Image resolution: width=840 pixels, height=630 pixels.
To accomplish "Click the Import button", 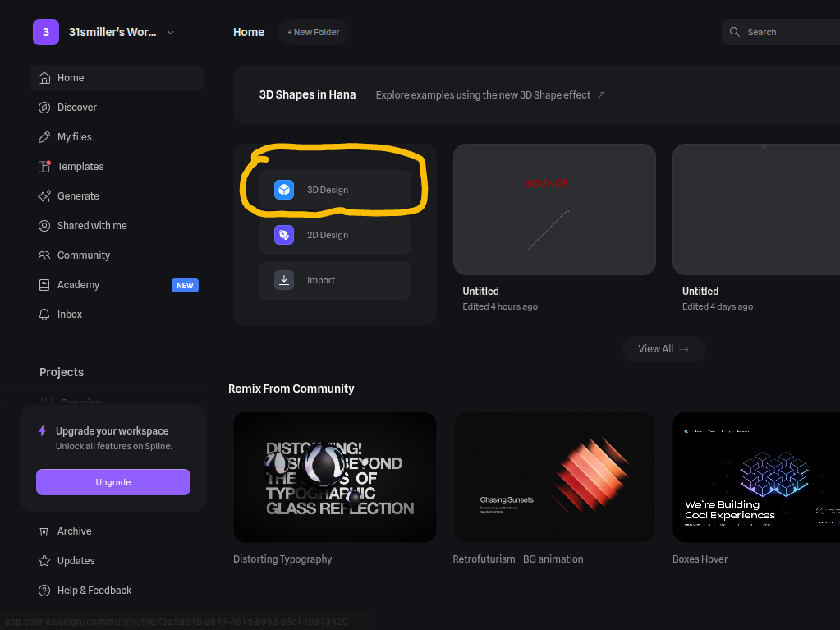I will tap(335, 280).
